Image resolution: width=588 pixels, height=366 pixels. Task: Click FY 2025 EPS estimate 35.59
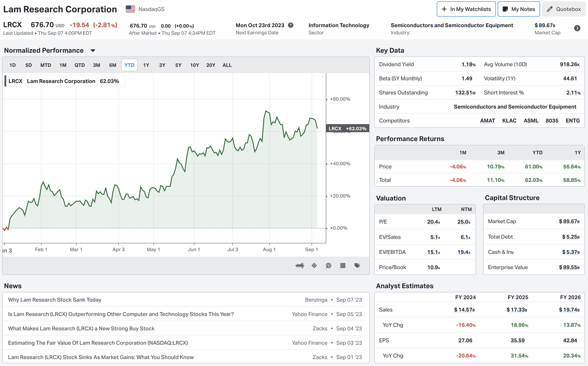tap(517, 340)
